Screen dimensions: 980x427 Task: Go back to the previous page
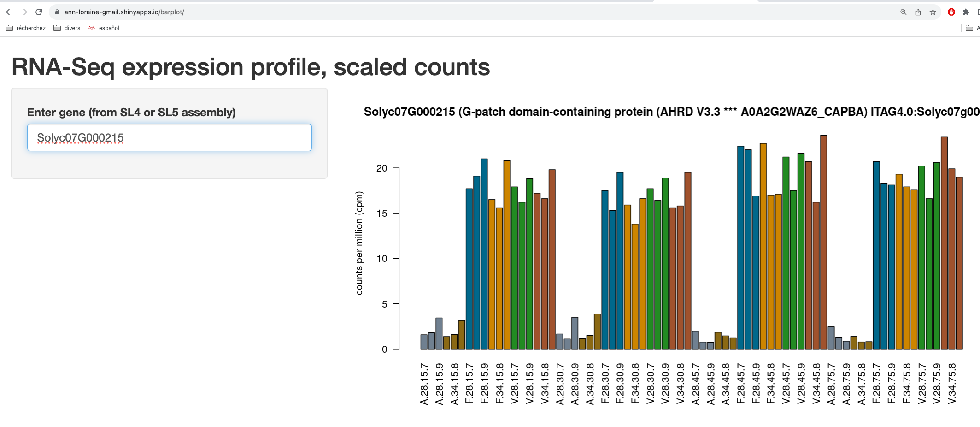coord(9,12)
